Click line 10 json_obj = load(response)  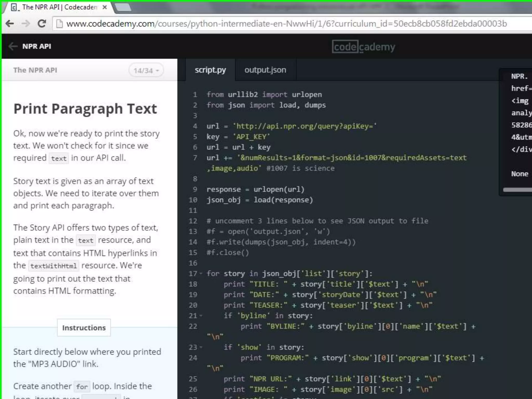pyautogui.click(x=260, y=200)
